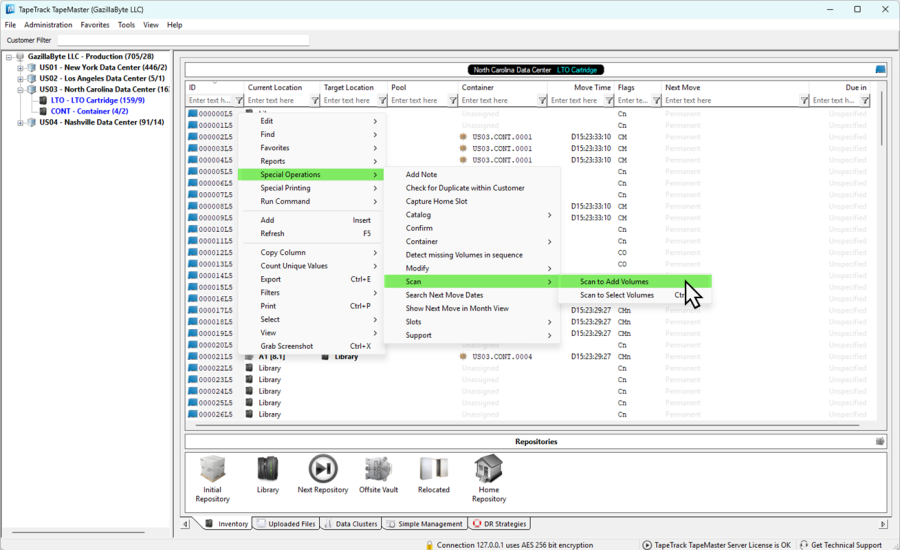Switch to the Simple Management tab
This screenshot has height=550, width=900.
click(x=425, y=524)
